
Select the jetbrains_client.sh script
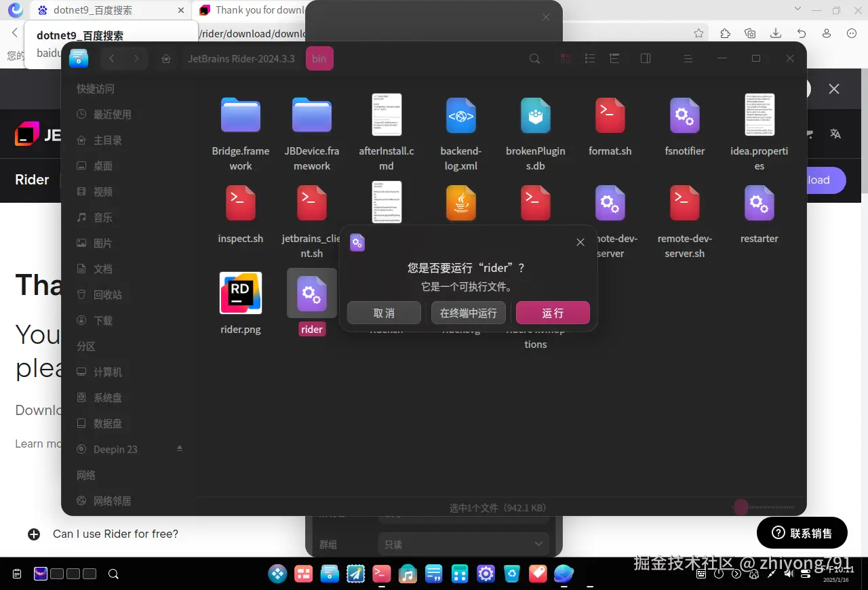coord(312,203)
